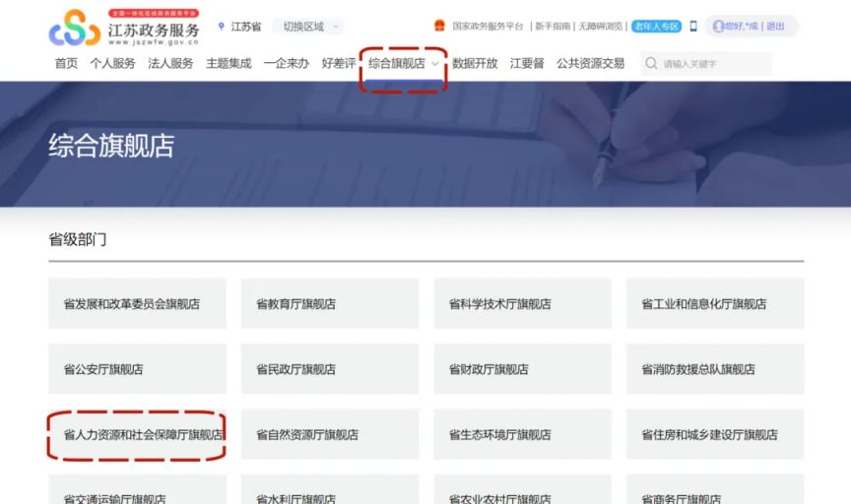This screenshot has height=504, width=851.
Task: Click the location pin icon beside 江苏省
Action: tap(222, 27)
